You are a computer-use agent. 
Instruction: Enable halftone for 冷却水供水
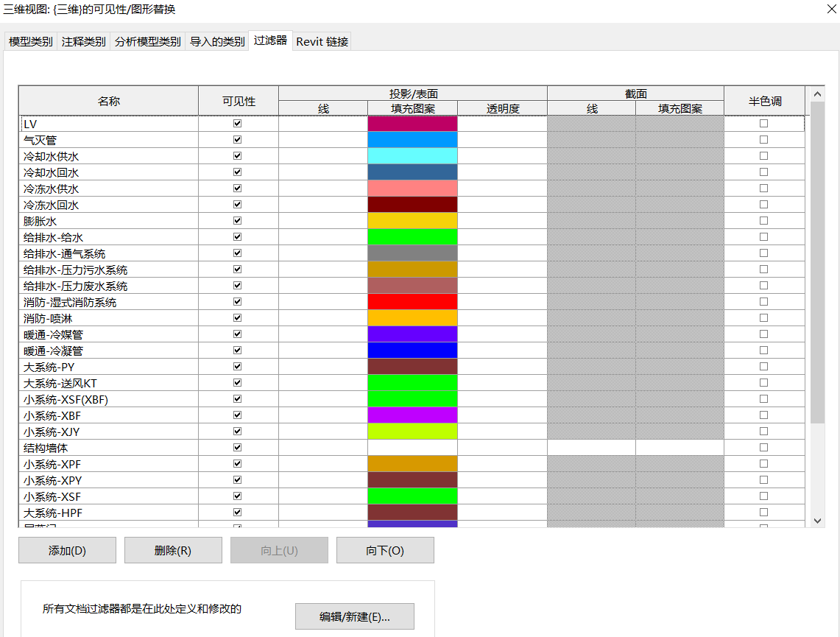(x=763, y=155)
